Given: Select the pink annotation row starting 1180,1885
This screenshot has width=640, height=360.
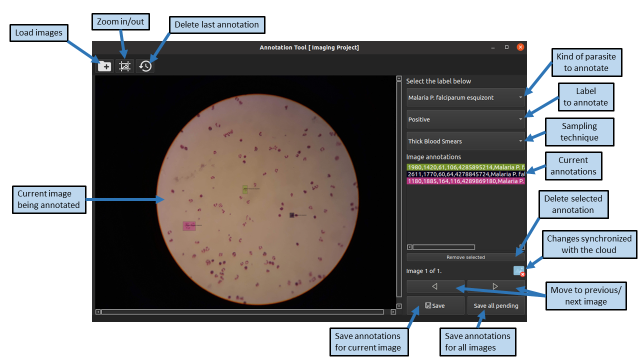Looking at the screenshot, I should click(465, 181).
